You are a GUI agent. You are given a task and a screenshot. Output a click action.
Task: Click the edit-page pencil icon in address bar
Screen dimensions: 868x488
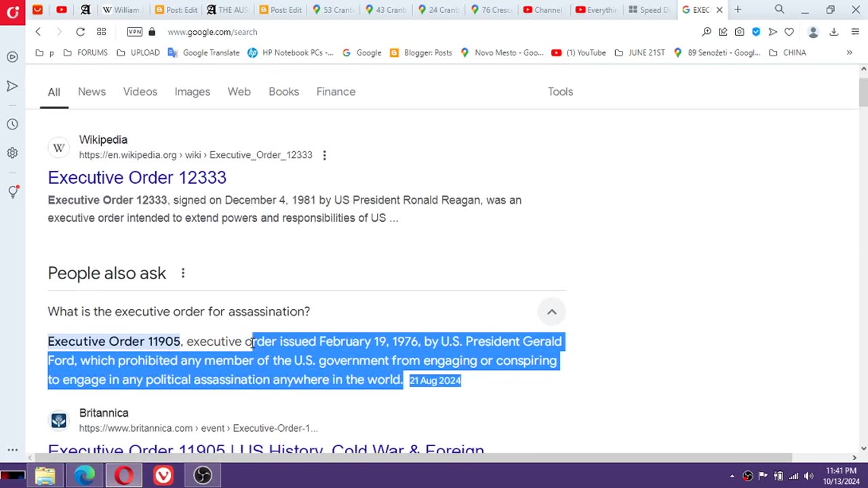pos(723,32)
